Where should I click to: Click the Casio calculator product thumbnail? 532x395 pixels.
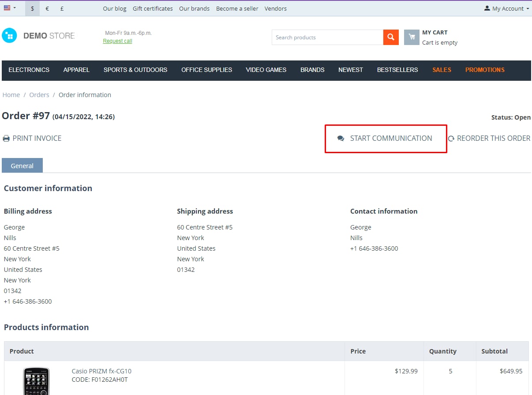[36, 381]
